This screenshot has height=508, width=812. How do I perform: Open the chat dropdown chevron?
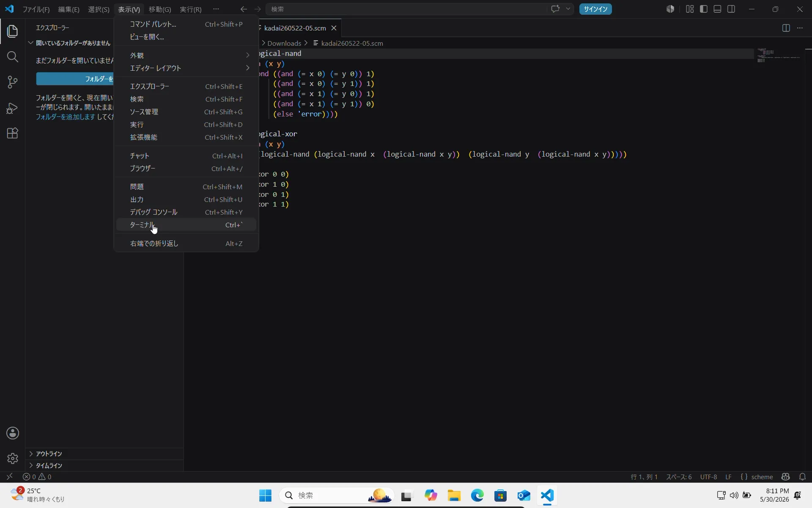point(568,9)
